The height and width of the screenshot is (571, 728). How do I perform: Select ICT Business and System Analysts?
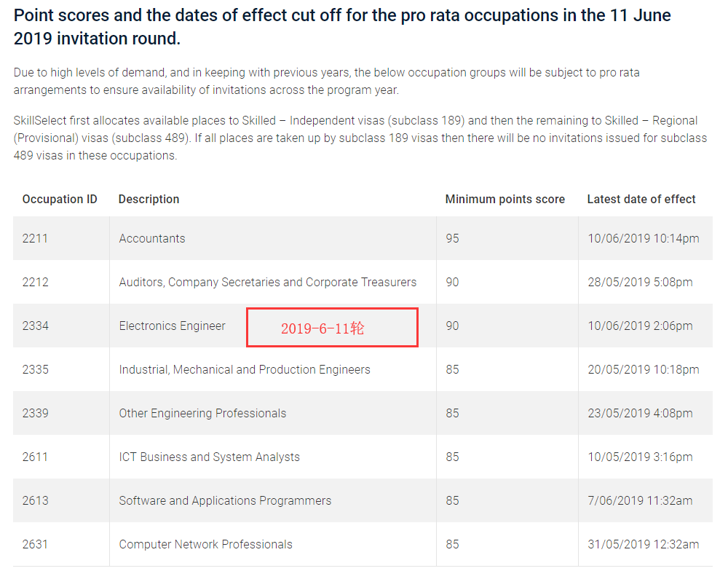click(x=210, y=457)
